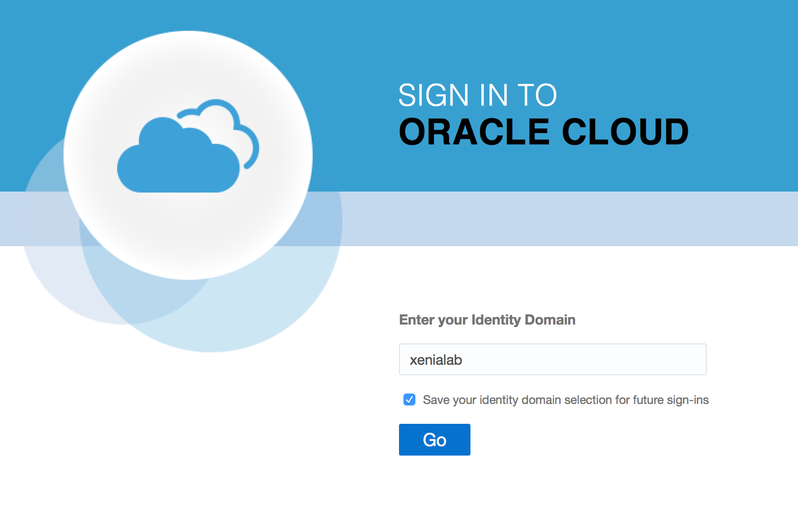Uncheck Save your identity domain selection checkbox

(409, 399)
